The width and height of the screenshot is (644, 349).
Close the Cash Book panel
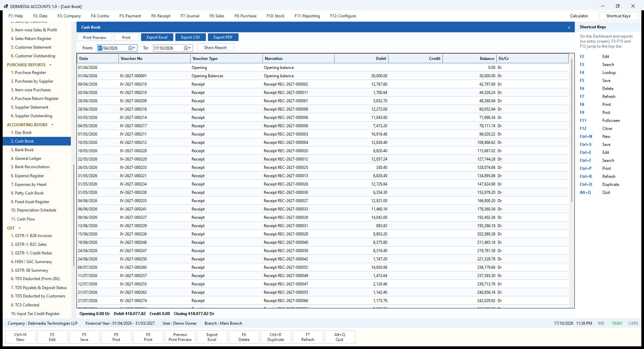(569, 27)
